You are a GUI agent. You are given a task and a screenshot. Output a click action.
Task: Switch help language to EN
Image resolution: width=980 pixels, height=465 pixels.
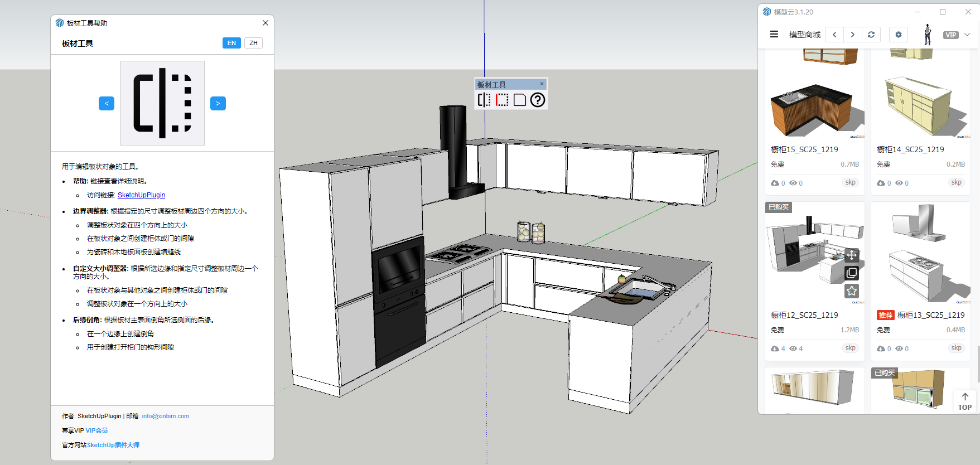(x=231, y=43)
